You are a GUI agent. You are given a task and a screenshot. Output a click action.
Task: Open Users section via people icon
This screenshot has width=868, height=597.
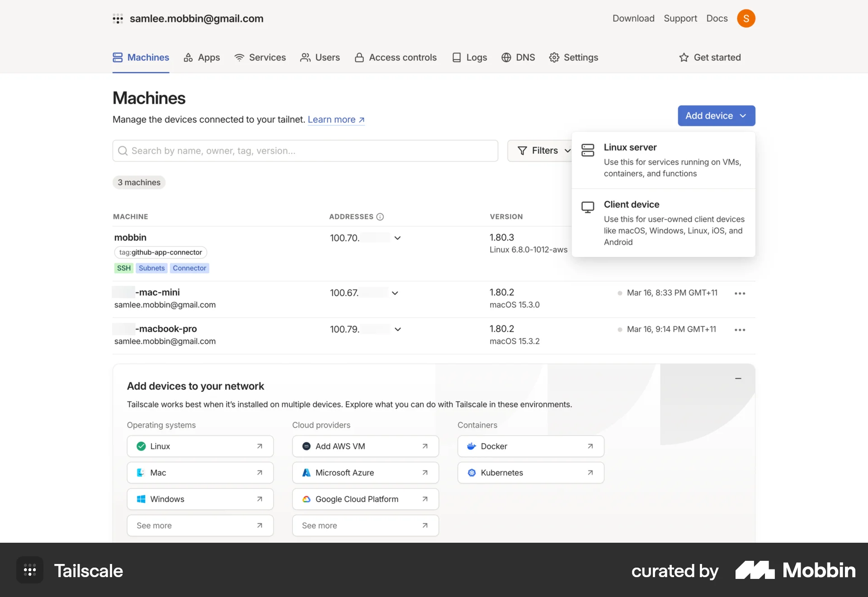click(x=306, y=57)
